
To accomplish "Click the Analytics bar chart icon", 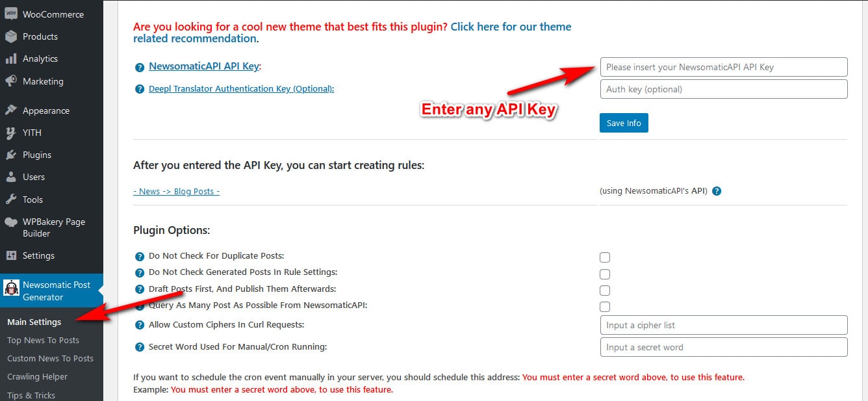I will (11, 58).
